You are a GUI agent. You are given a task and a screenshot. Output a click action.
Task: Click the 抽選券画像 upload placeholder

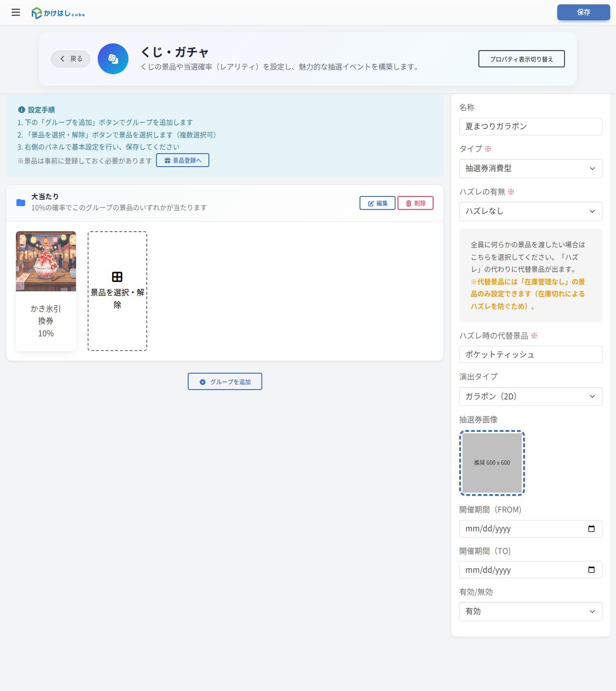click(492, 463)
